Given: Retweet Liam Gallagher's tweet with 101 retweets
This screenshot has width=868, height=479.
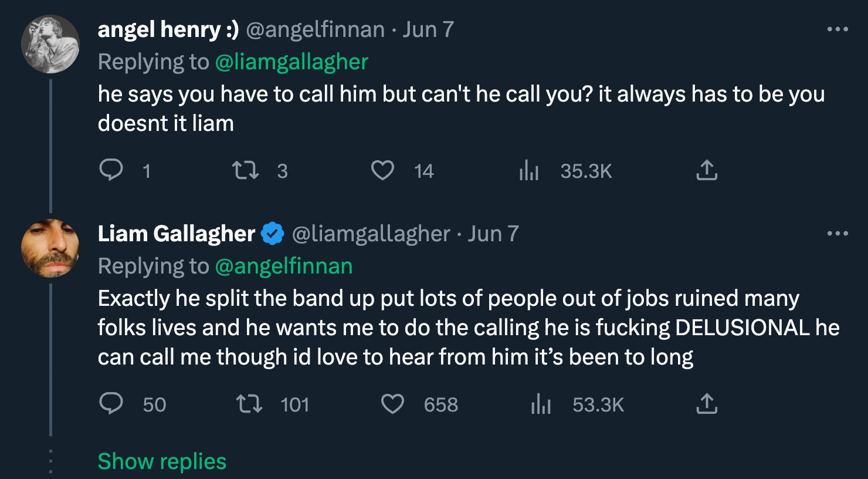Looking at the screenshot, I should 249,404.
